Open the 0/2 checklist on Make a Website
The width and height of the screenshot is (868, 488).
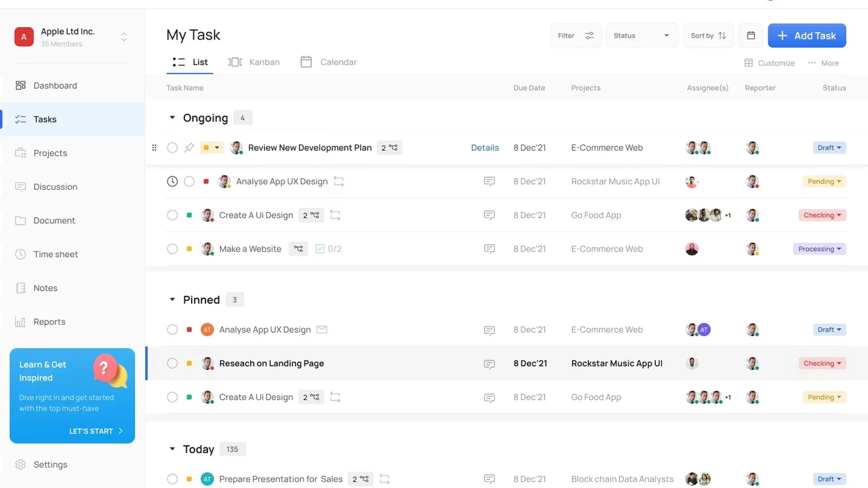pos(328,249)
